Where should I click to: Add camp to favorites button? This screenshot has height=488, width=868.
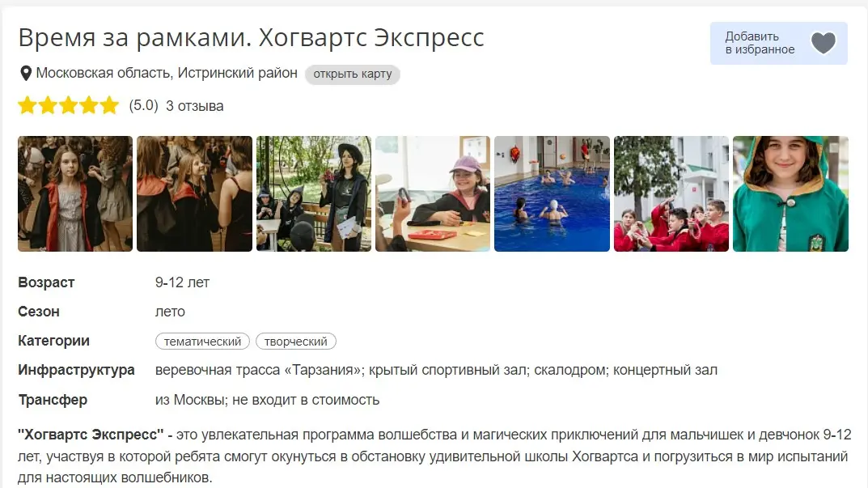pyautogui.click(x=778, y=43)
